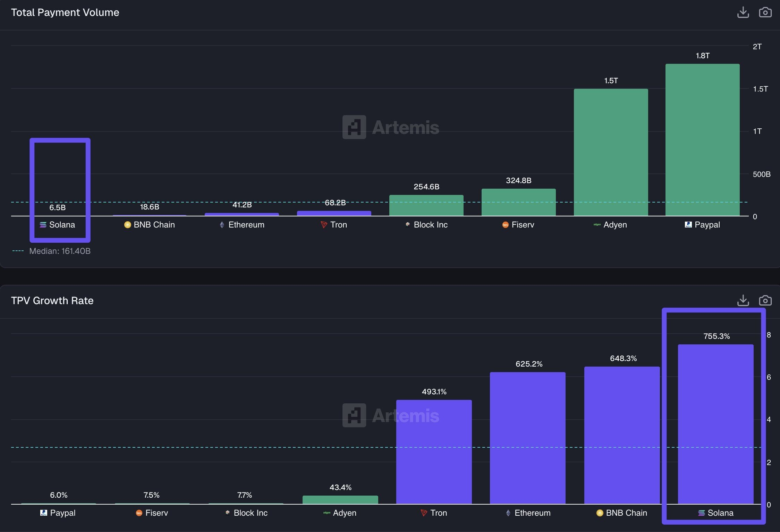Viewport: 780px width, 532px height.
Task: Click the BNB Chain logo in the top chart
Action: pos(127,225)
